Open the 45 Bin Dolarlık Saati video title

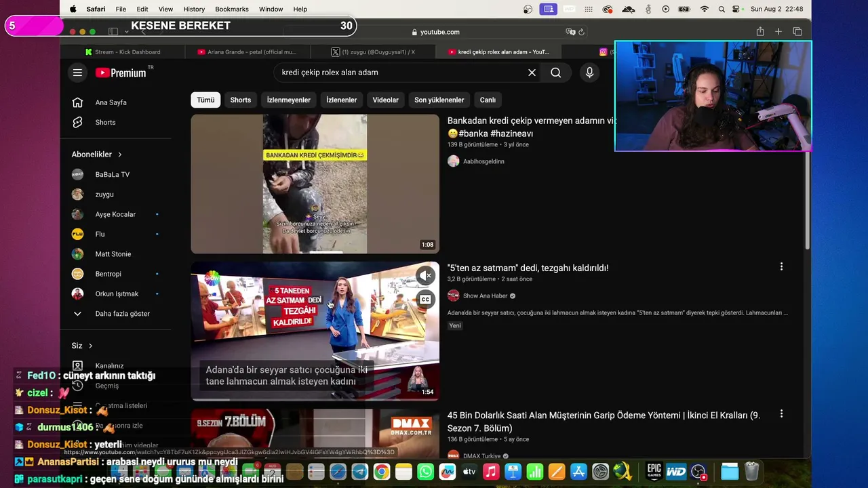tap(604, 422)
